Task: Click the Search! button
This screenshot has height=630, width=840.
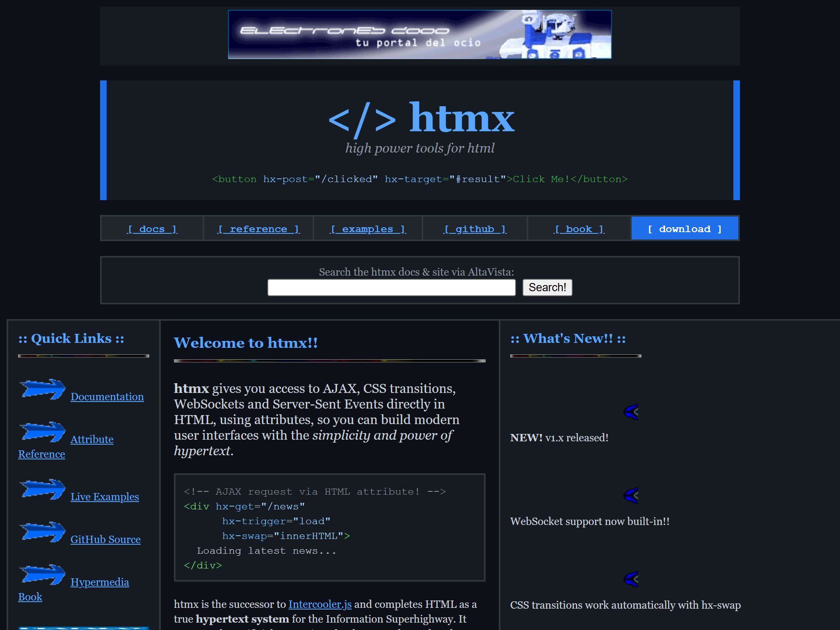Action: tap(547, 287)
